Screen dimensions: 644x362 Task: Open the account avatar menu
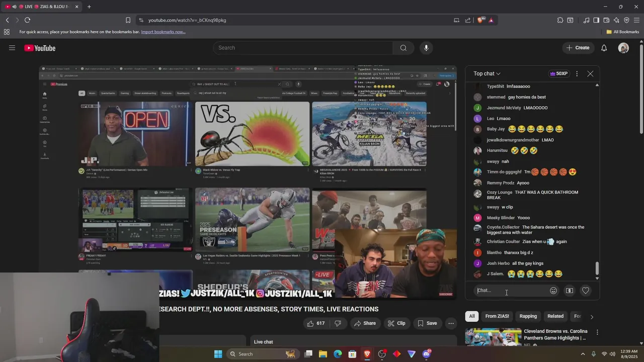pyautogui.click(x=623, y=48)
